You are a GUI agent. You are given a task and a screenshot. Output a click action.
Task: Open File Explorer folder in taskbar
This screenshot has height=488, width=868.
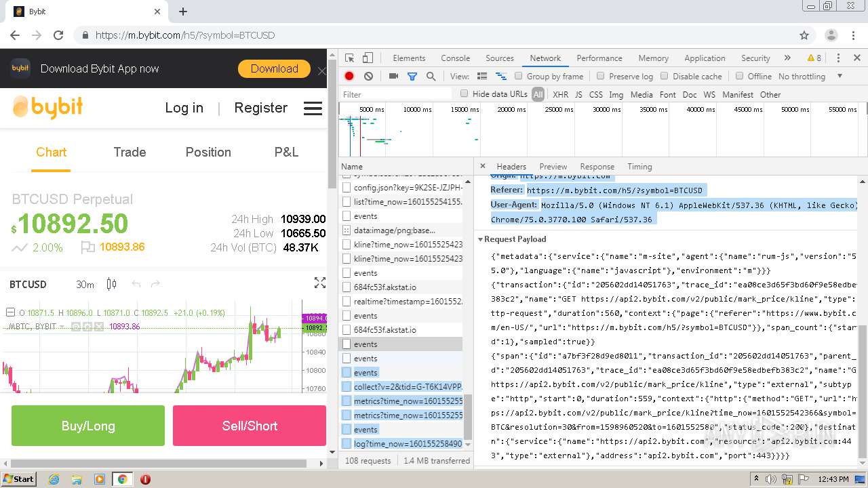pos(77,479)
